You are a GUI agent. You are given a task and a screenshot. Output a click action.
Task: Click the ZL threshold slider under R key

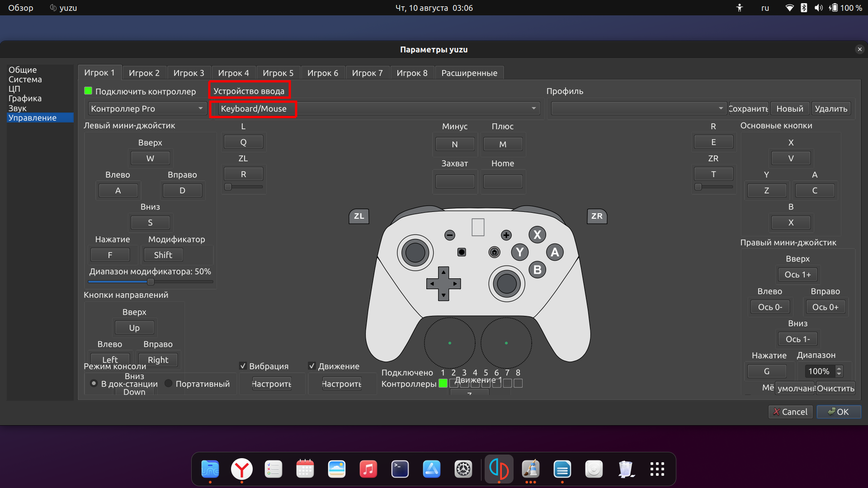click(243, 187)
